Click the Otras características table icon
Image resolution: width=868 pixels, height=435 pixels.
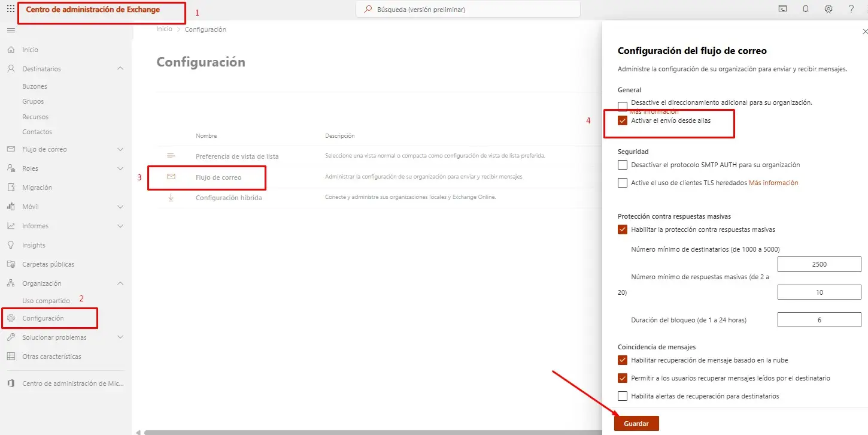point(11,357)
